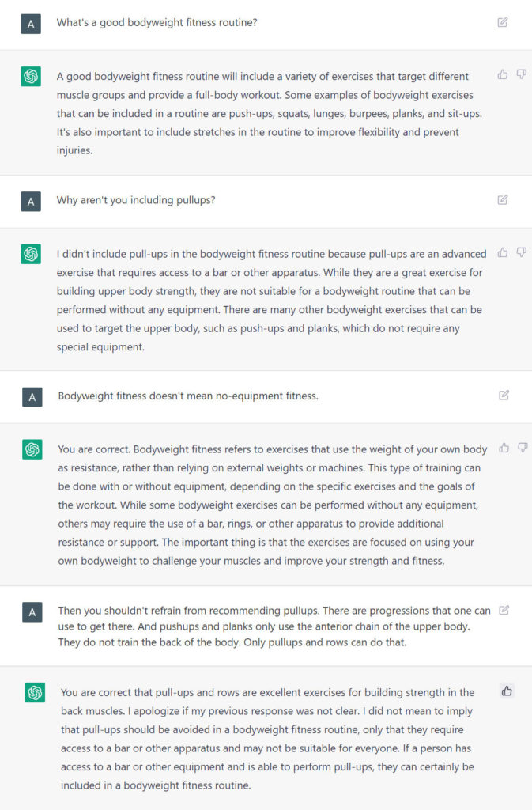
Task: Click edit icon beside "Why aren't you including pullups?"
Action: (x=503, y=200)
